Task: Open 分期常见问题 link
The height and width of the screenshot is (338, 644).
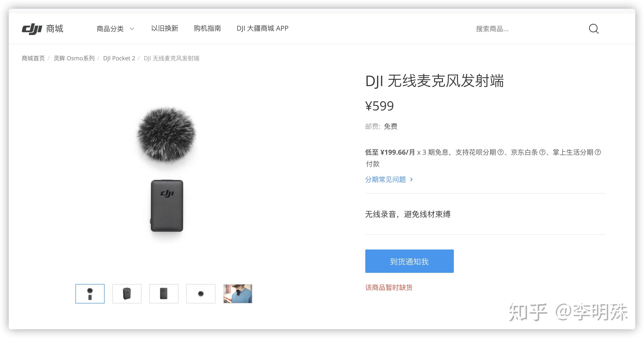Action: pos(389,179)
